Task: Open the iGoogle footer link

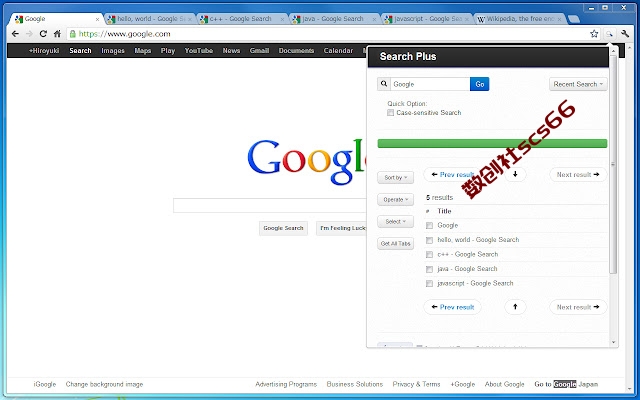Action: 44,384
